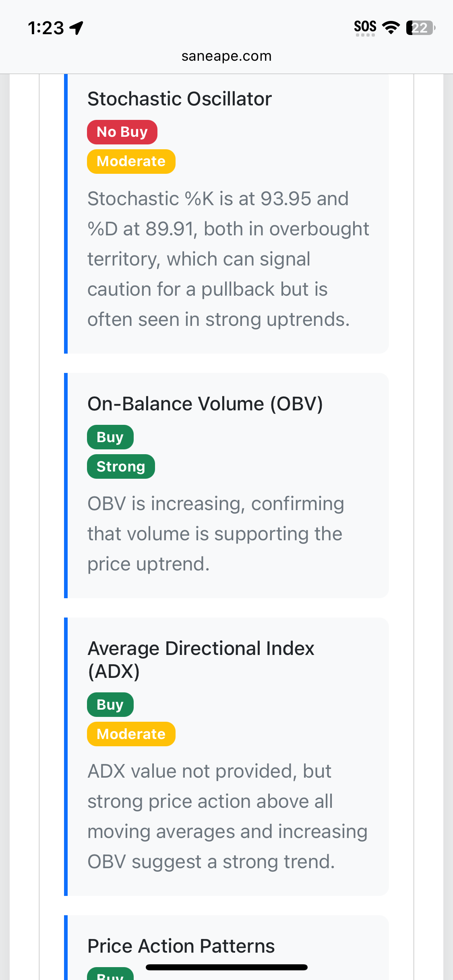This screenshot has width=453, height=980.
Task: Click the Buy badge under On-Balance Volume
Action: pos(110,437)
